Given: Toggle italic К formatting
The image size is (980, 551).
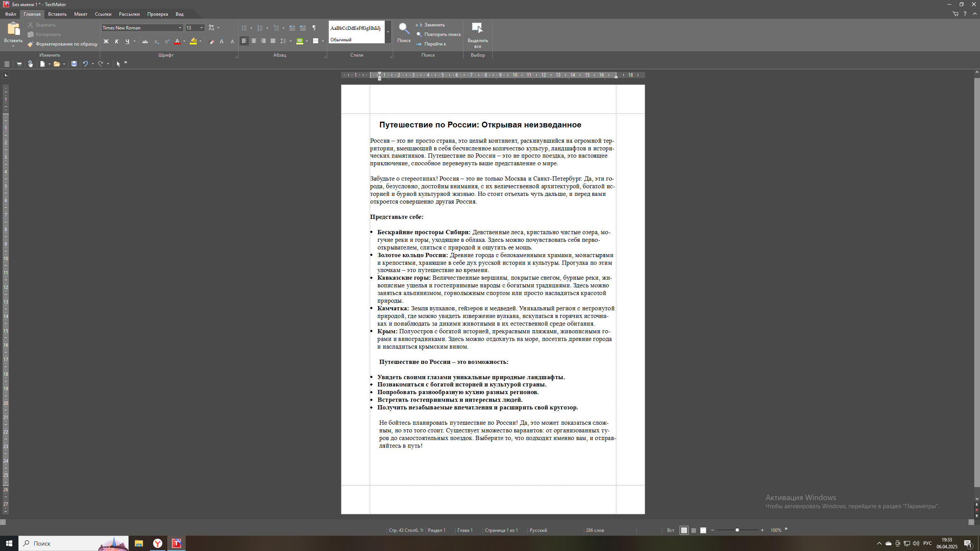Looking at the screenshot, I should [117, 41].
